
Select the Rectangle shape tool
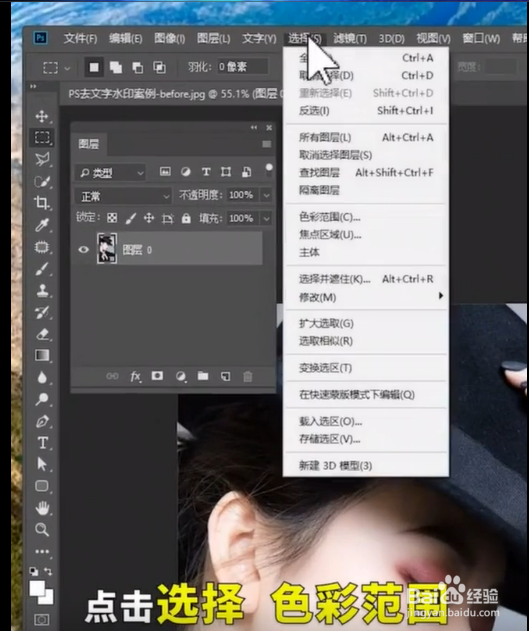(42, 486)
